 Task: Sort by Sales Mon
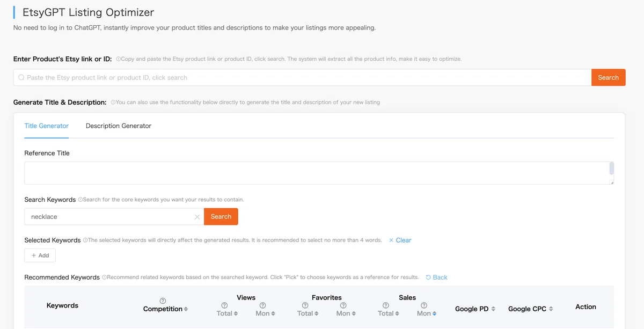434,313
